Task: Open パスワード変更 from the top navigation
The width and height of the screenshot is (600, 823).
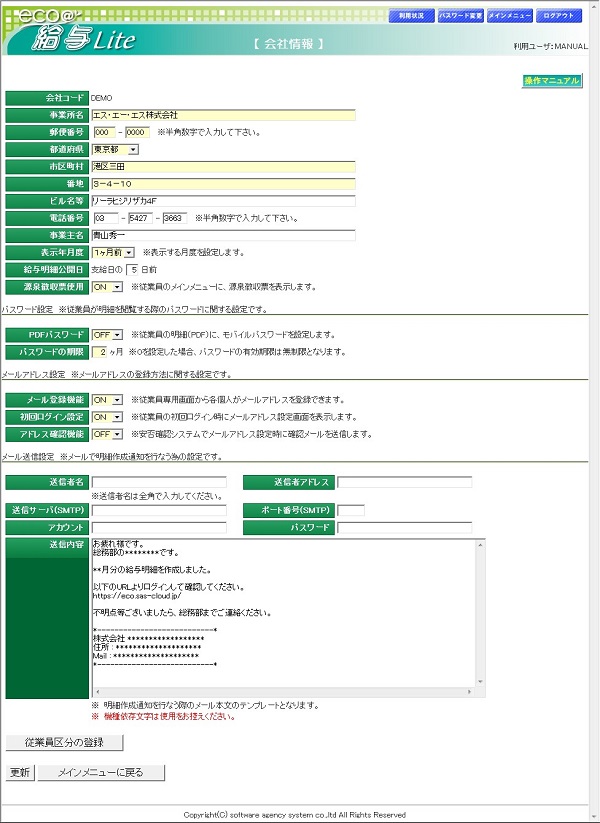Action: tap(461, 17)
